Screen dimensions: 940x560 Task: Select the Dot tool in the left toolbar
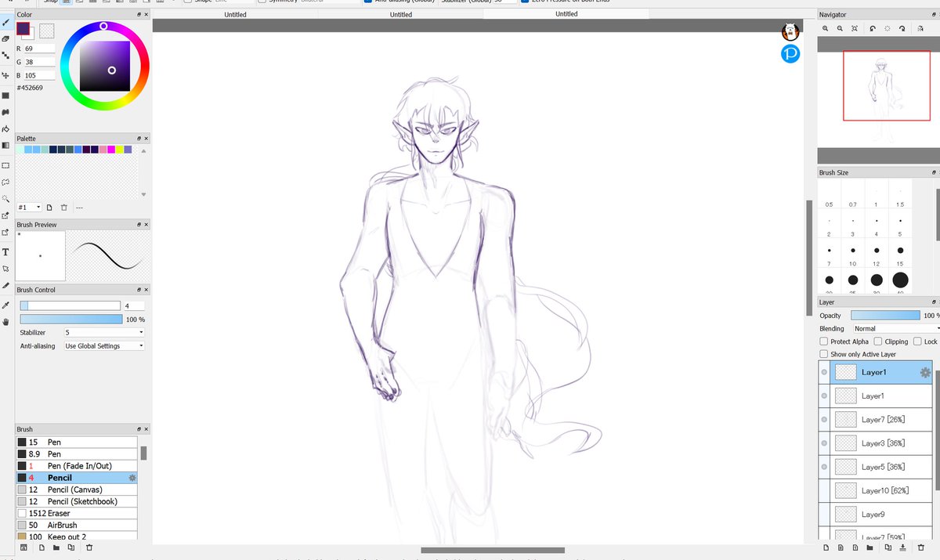point(5,56)
